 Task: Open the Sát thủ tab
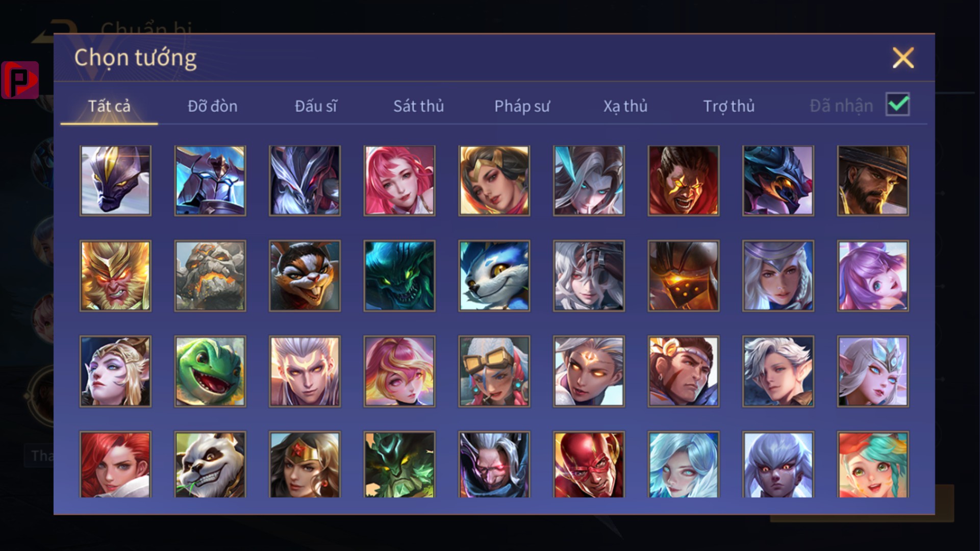(x=418, y=106)
